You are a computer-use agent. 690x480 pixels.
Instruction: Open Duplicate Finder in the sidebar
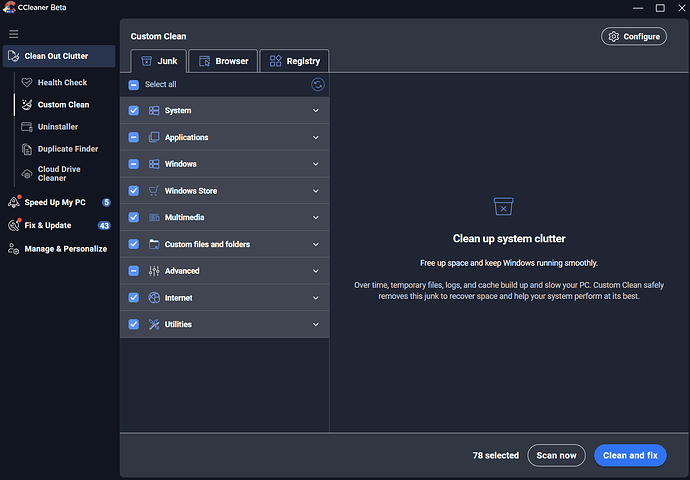pos(59,149)
